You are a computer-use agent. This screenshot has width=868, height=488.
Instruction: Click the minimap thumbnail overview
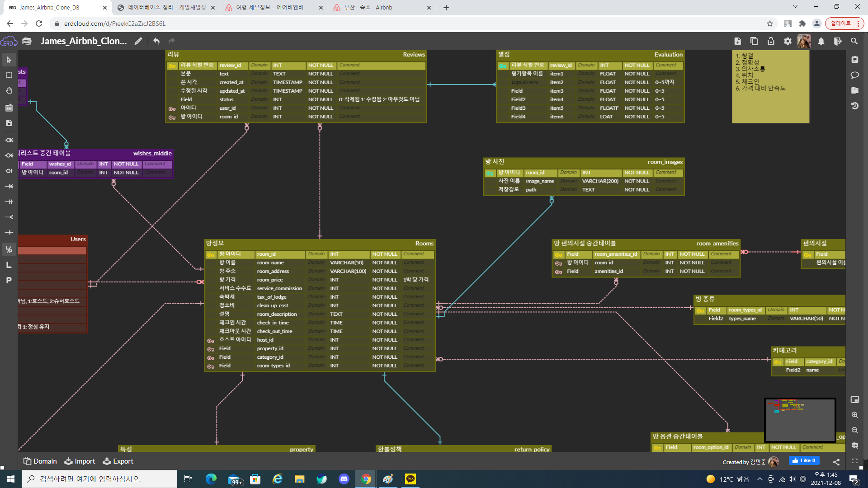[x=799, y=420]
